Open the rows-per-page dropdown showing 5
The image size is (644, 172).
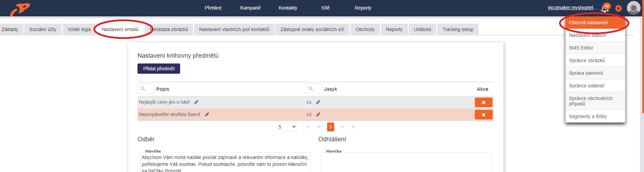(x=287, y=127)
